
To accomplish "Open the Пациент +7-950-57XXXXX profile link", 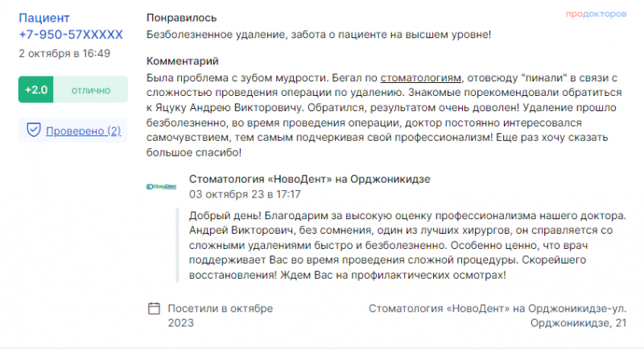I will [71, 27].
